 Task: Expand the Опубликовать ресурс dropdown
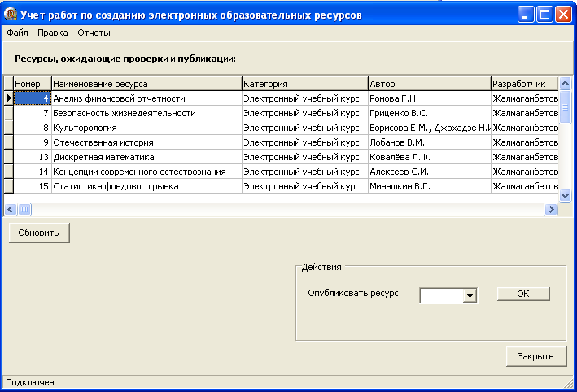[x=469, y=295]
